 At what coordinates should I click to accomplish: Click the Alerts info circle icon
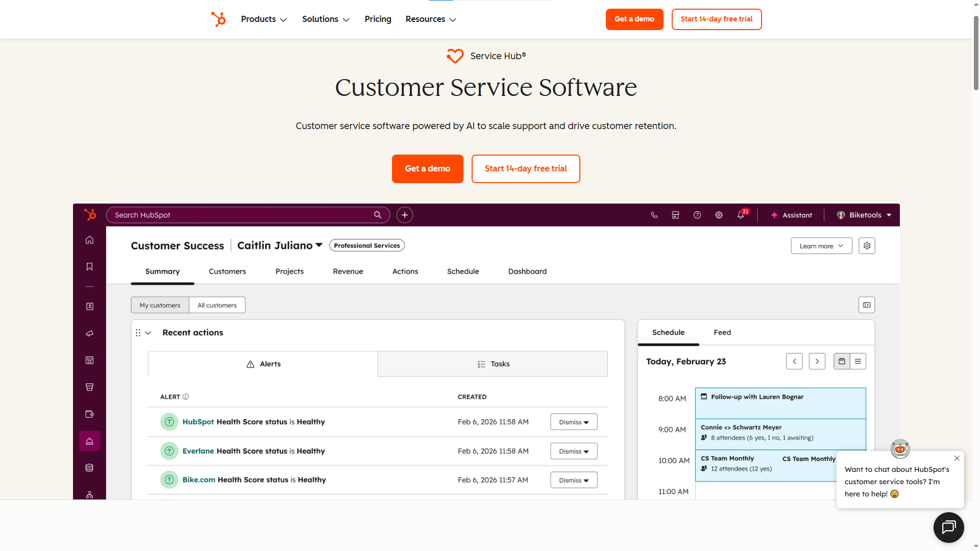coord(186,397)
